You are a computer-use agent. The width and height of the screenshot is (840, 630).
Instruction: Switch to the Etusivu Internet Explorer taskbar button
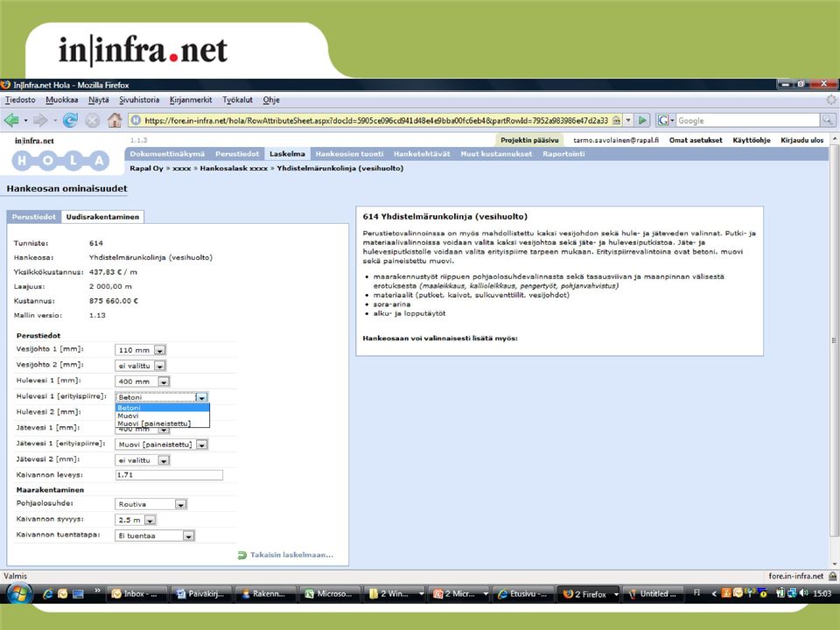point(523,593)
